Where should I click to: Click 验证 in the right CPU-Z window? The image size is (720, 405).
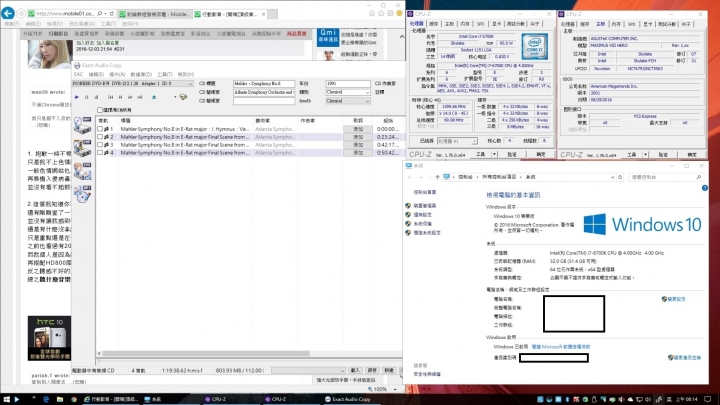click(x=663, y=155)
